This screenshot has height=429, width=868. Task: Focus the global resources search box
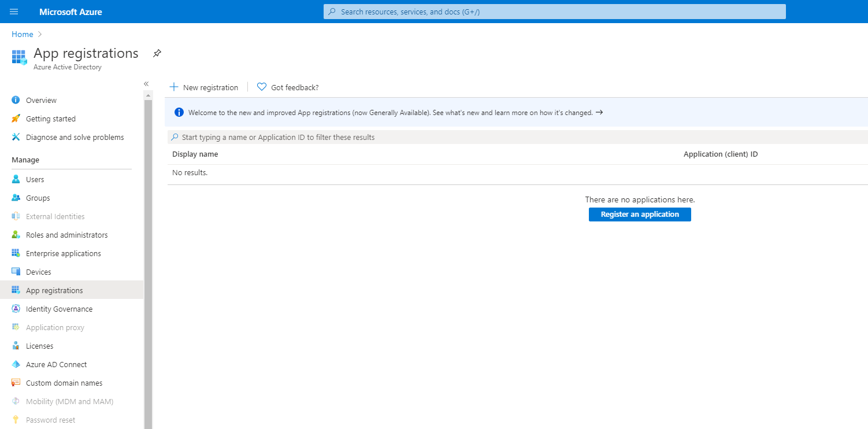(555, 12)
